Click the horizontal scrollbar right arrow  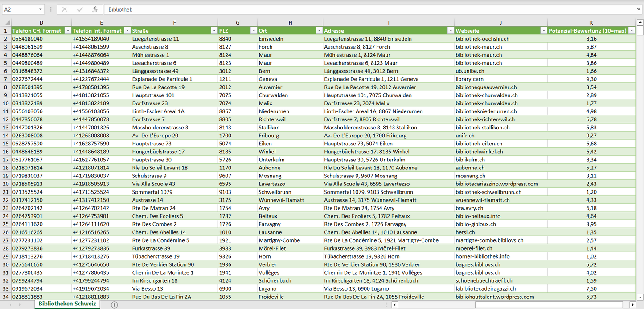pyautogui.click(x=632, y=305)
